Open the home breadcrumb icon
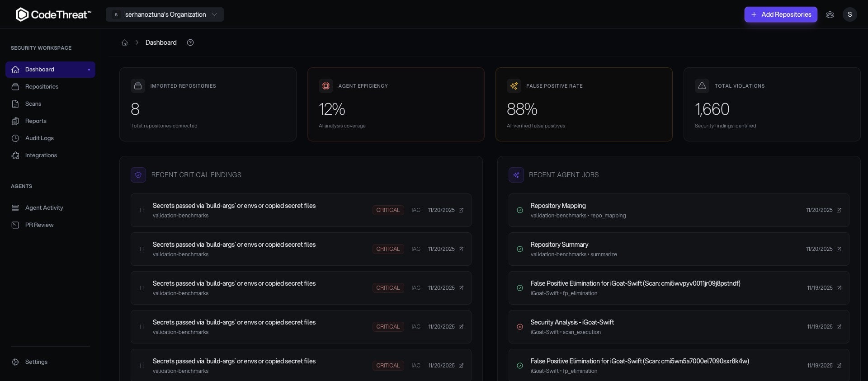868x381 pixels. pyautogui.click(x=125, y=42)
